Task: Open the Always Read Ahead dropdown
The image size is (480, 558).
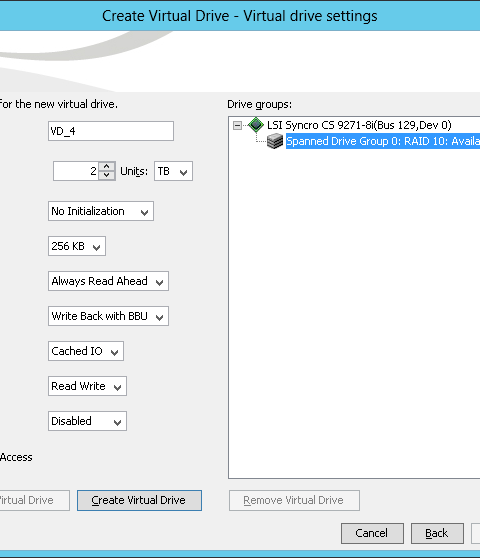Action: 108,281
